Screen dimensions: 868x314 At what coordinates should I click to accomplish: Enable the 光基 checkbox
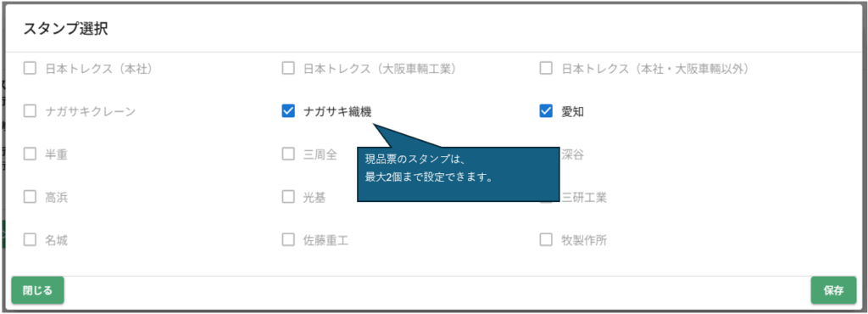coord(288,197)
